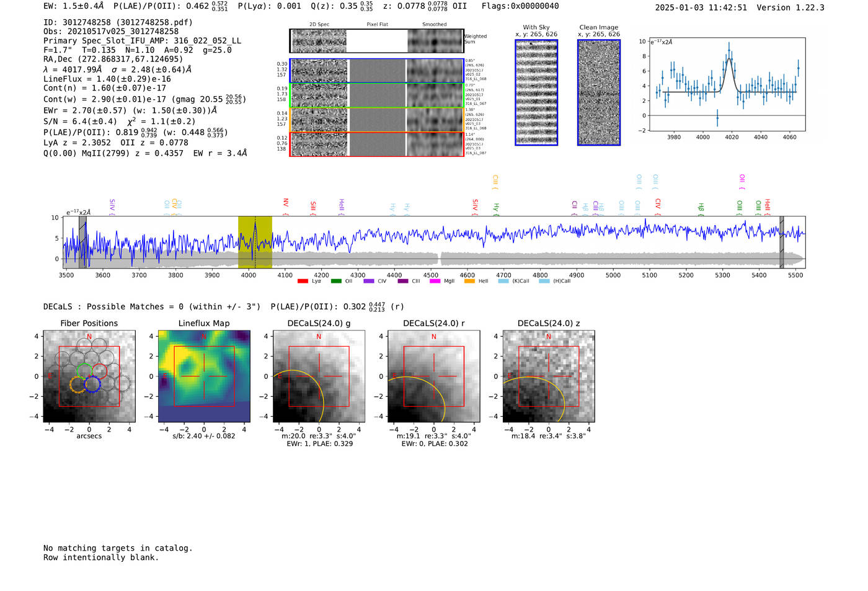Viewport: 868px width, 591px height.
Task: Click the Primary Spec_Slot_IFU_AMP value line
Action: point(142,41)
